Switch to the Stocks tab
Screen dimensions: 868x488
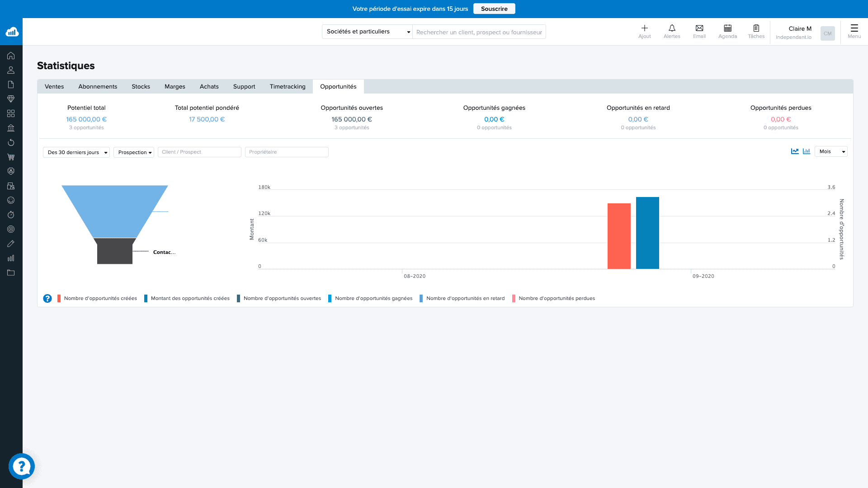(x=141, y=86)
